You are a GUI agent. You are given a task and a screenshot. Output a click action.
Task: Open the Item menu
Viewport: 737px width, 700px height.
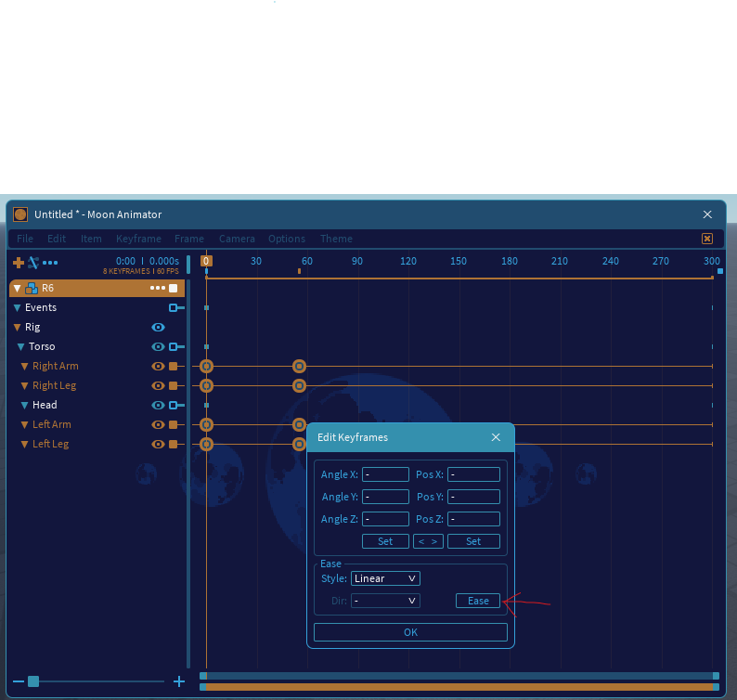coord(91,239)
